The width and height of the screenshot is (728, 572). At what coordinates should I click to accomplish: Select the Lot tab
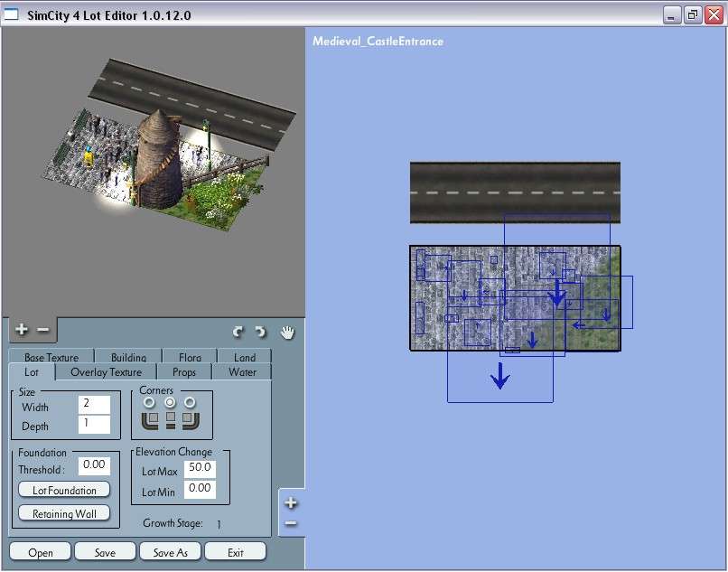pyautogui.click(x=32, y=371)
